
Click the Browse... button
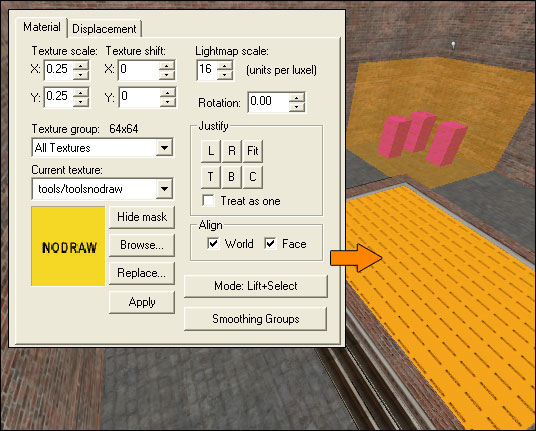tap(142, 245)
